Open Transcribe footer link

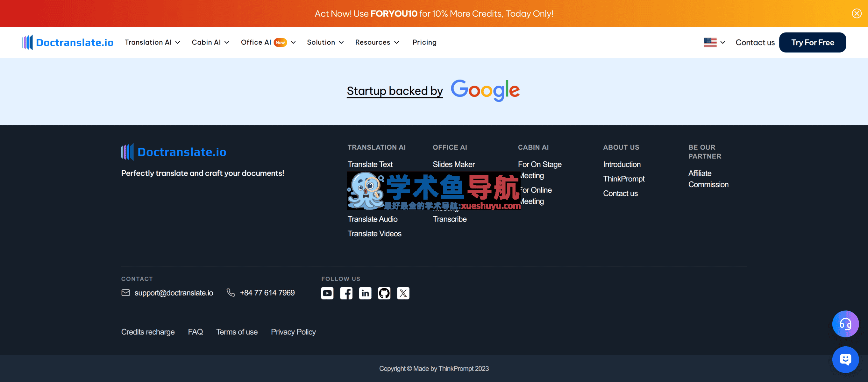(450, 219)
